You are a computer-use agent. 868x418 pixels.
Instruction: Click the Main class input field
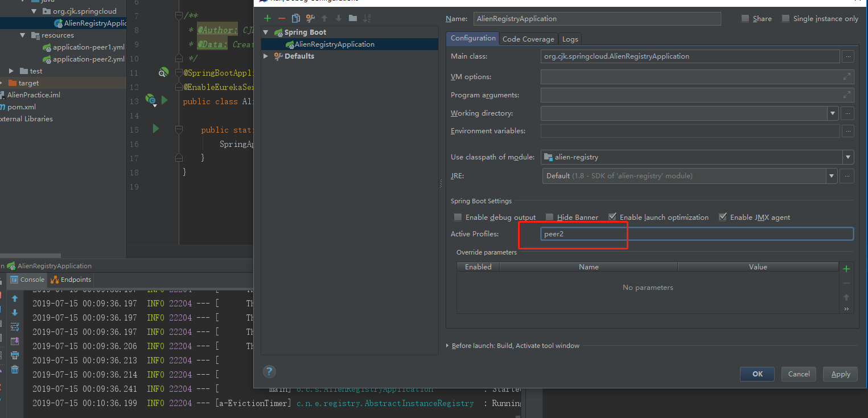690,56
